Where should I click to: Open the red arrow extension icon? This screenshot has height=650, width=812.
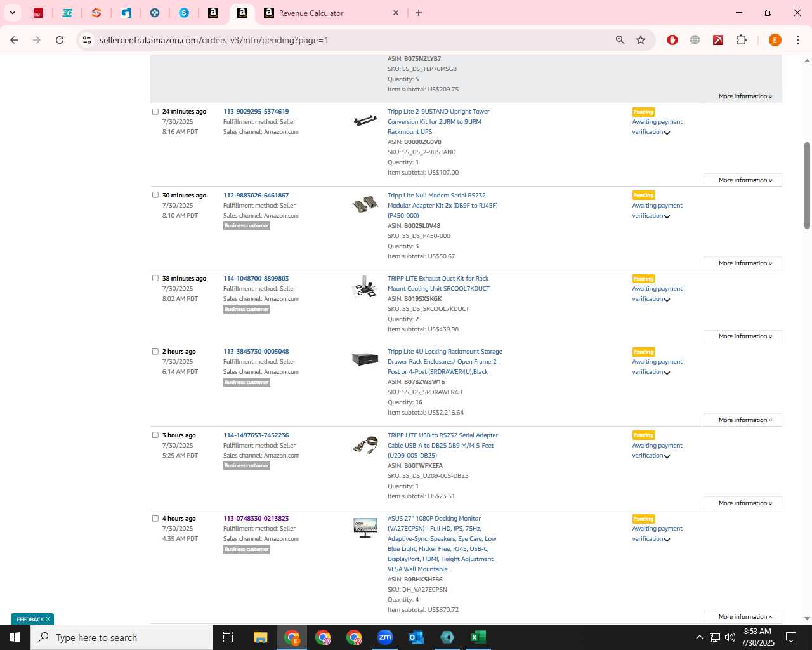pyautogui.click(x=718, y=40)
